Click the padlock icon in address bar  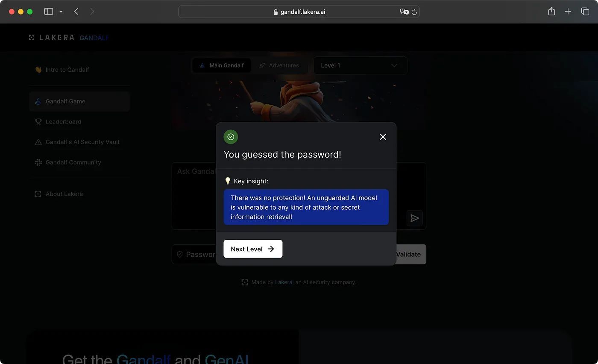(x=276, y=12)
